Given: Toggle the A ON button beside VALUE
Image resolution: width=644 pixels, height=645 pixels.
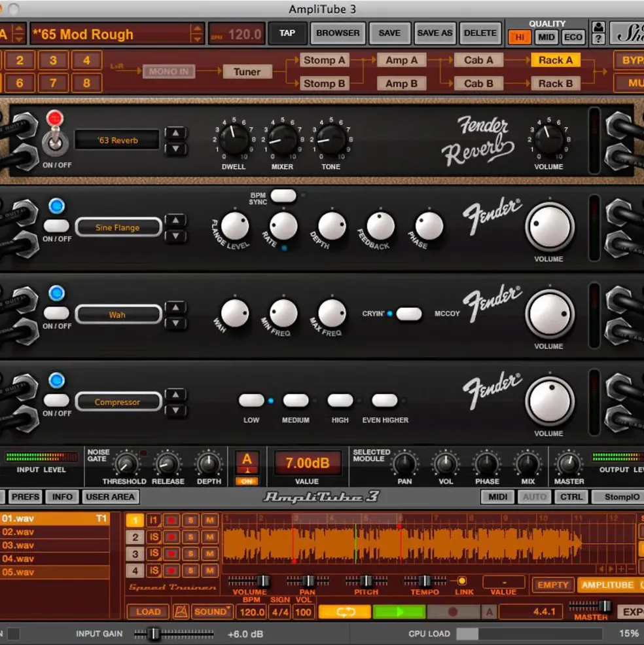Looking at the screenshot, I should 247,481.
